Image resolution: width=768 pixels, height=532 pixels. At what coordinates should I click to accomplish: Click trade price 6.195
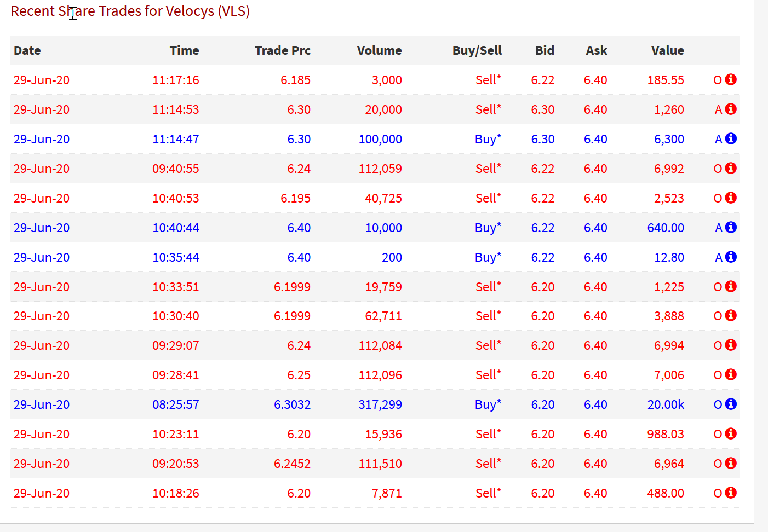295,198
